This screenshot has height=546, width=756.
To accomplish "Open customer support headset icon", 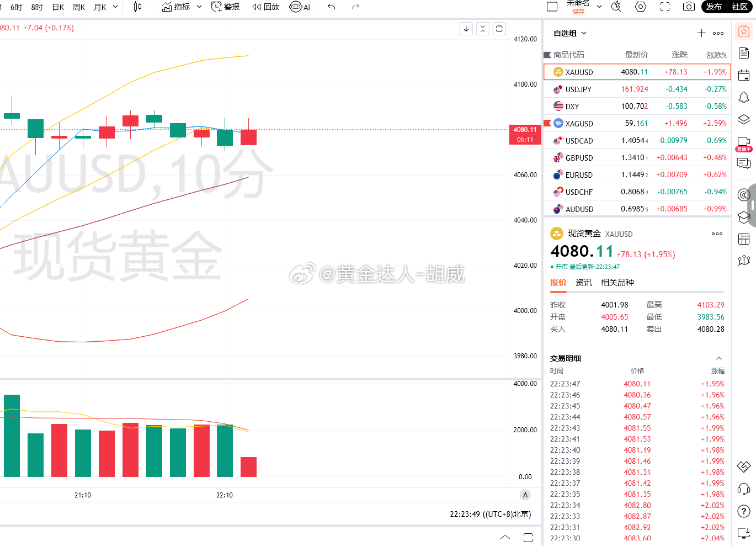I will [x=744, y=489].
